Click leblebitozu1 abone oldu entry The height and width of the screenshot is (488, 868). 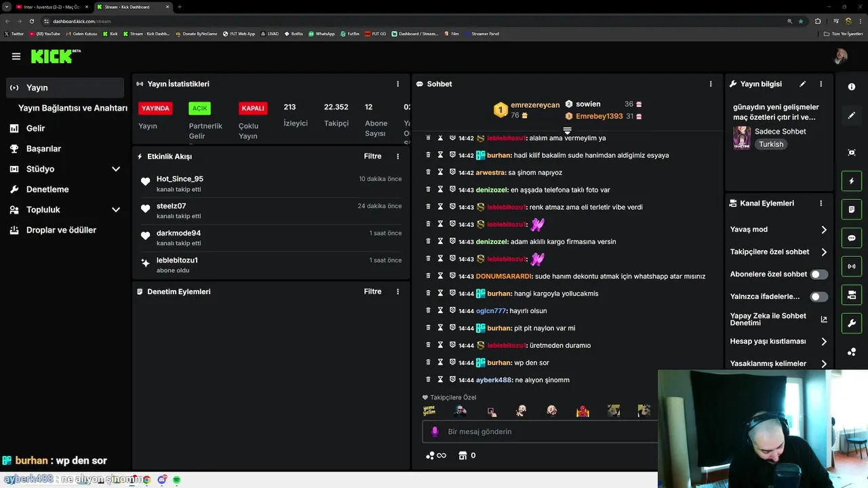271,264
